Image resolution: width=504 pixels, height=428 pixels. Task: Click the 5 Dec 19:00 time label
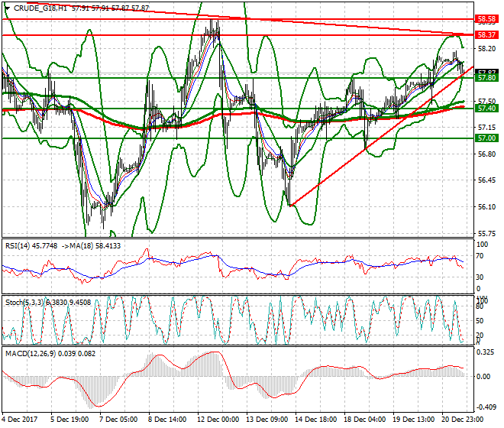(69, 420)
